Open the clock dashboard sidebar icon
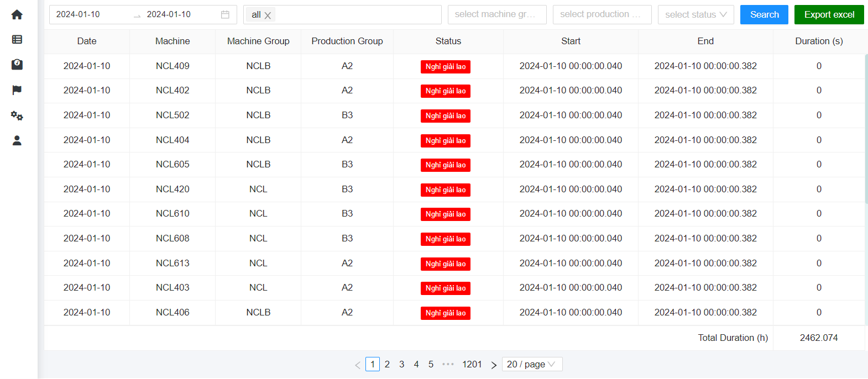 [x=17, y=65]
